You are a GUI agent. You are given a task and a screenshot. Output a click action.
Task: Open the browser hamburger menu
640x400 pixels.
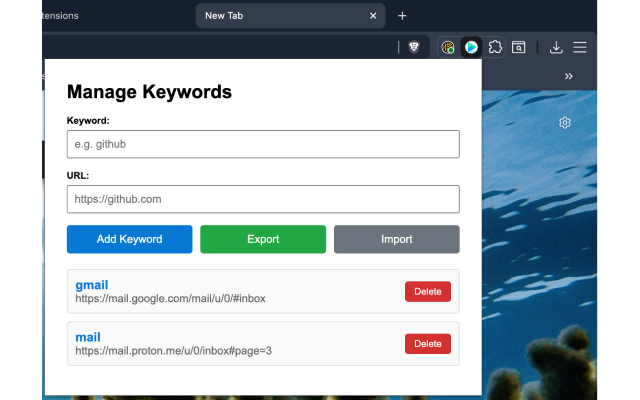tap(580, 47)
